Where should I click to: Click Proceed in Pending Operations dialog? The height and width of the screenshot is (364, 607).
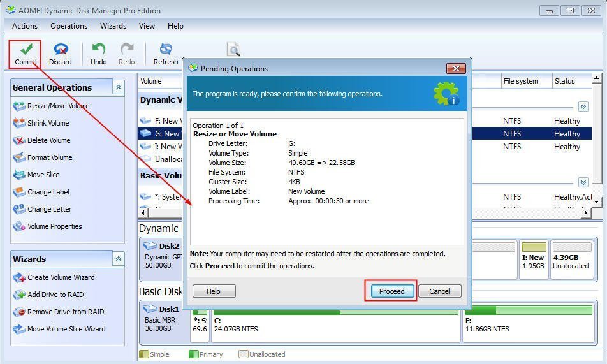tap(391, 291)
